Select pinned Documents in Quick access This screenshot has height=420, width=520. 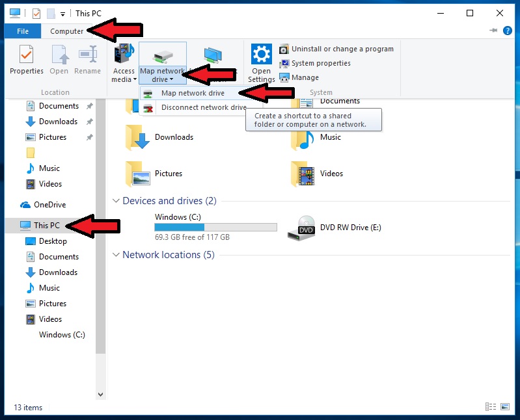pos(59,106)
